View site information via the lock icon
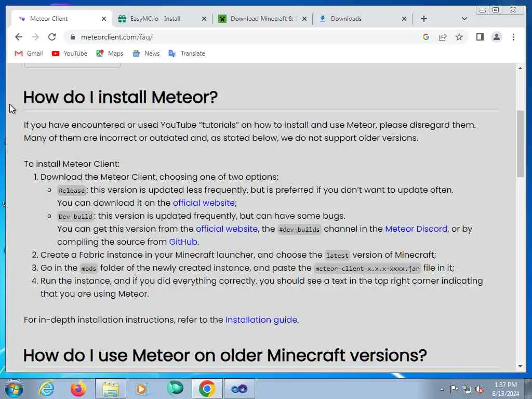 coord(72,37)
